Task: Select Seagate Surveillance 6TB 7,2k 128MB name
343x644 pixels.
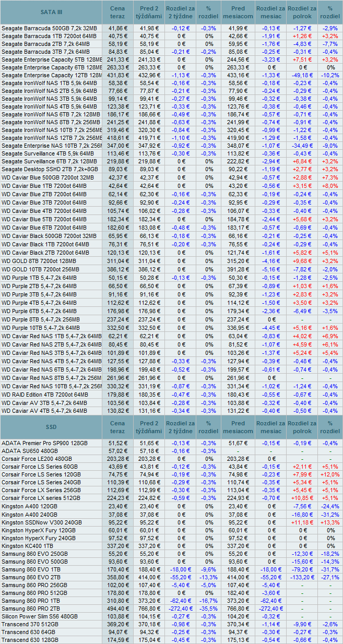Action: tap(50, 162)
